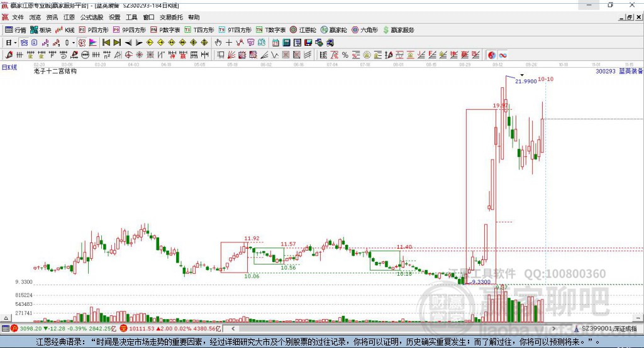The width and height of the screenshot is (644, 348).
Task: Open the 江恩轮 Gann wheel
Action: tap(303, 30)
